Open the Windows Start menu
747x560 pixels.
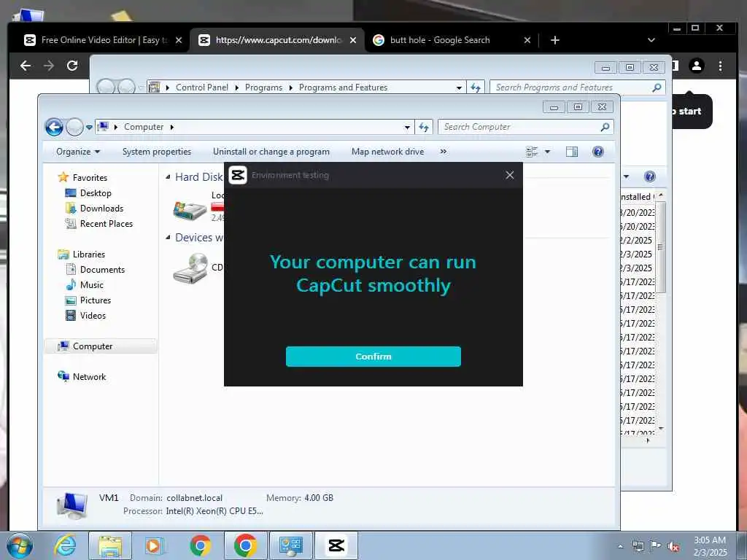pos(20,545)
